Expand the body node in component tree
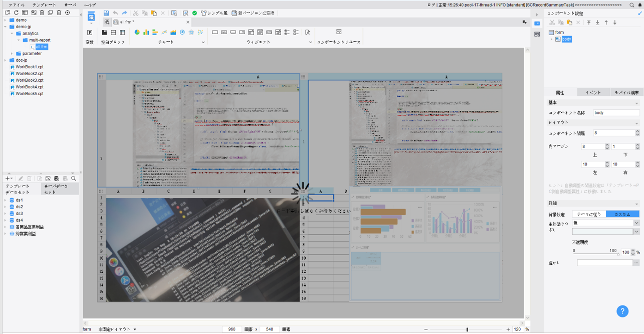Viewport: 644px width, 334px height. tap(551, 39)
